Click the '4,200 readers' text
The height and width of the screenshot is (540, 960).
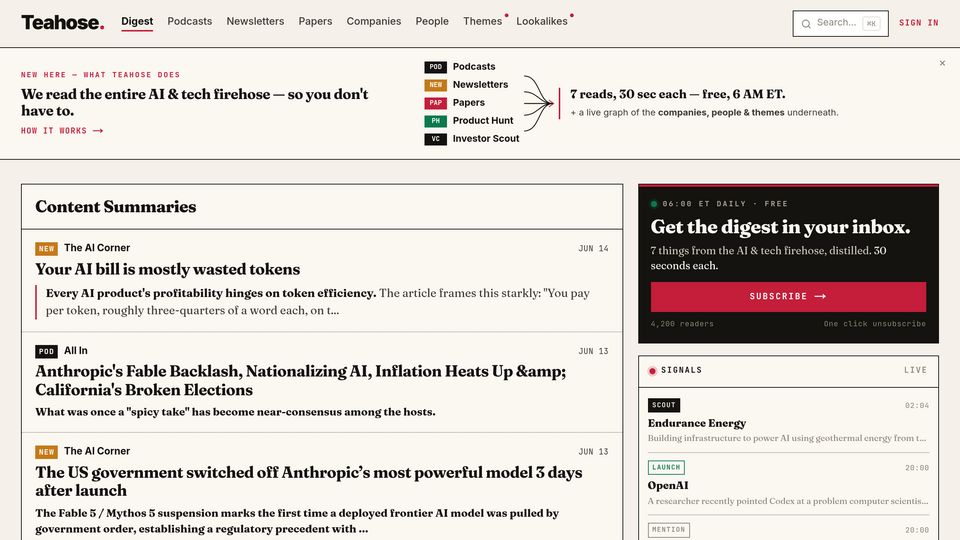[682, 324]
